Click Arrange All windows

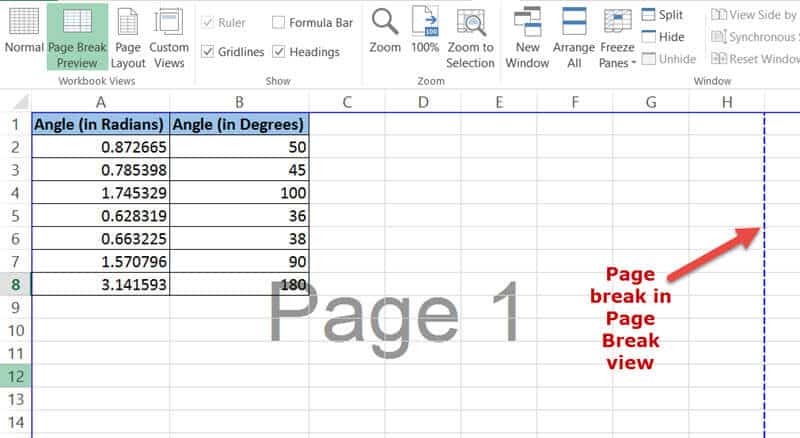tap(574, 38)
